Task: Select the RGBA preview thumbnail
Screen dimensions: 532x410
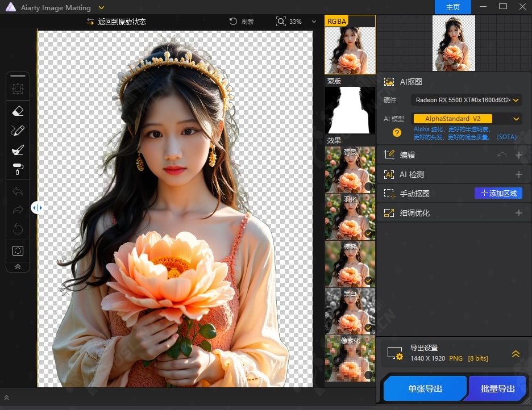Action: (350, 45)
